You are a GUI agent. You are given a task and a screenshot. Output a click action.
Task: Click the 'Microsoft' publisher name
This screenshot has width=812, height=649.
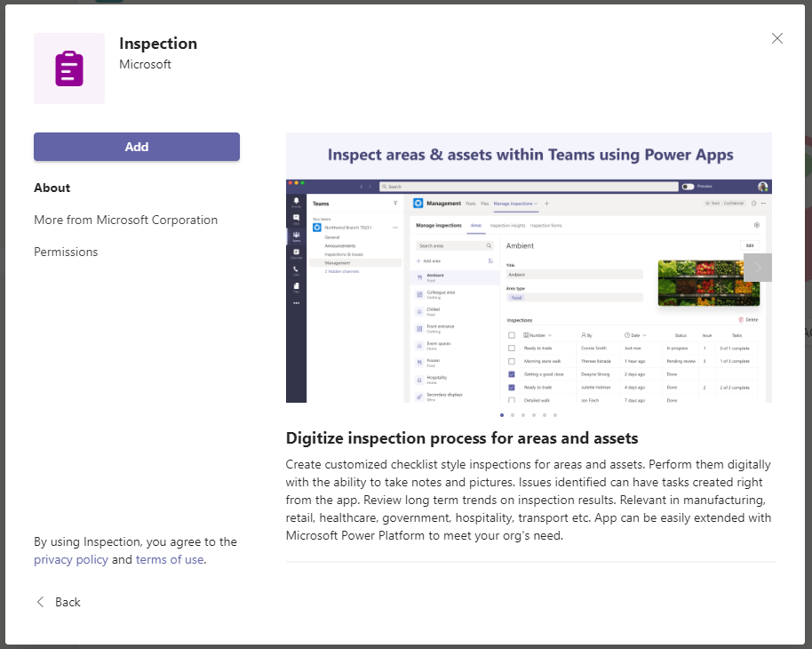[145, 64]
